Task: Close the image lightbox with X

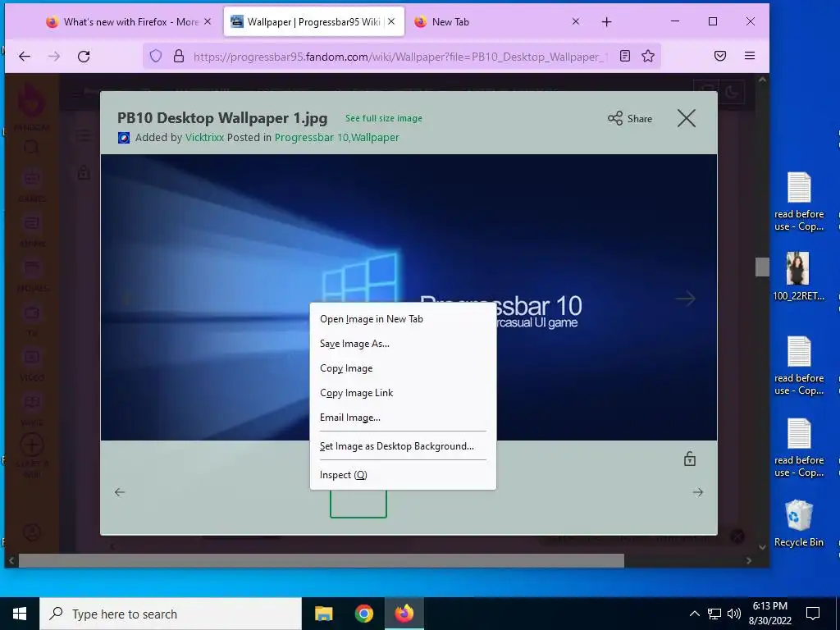Action: tap(687, 118)
